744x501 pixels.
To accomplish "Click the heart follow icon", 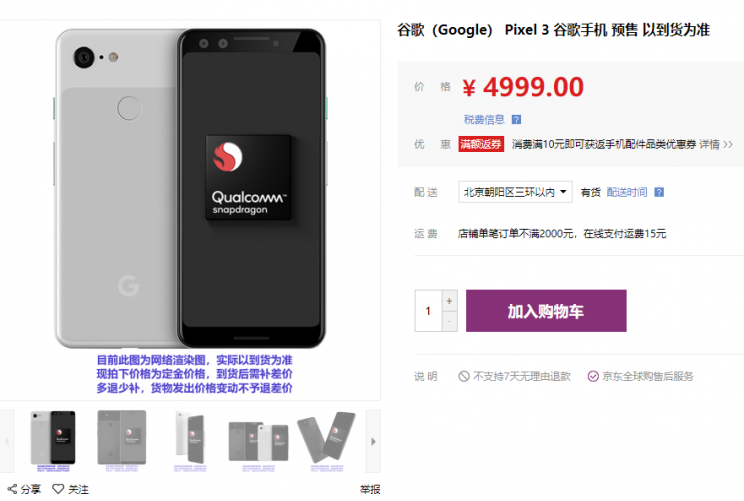I will 58,489.
